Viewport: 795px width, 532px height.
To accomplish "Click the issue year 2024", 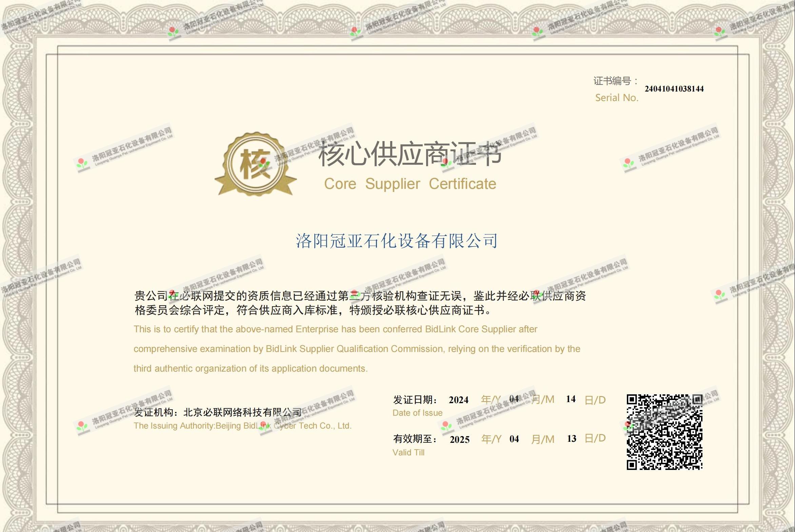I will [x=459, y=400].
